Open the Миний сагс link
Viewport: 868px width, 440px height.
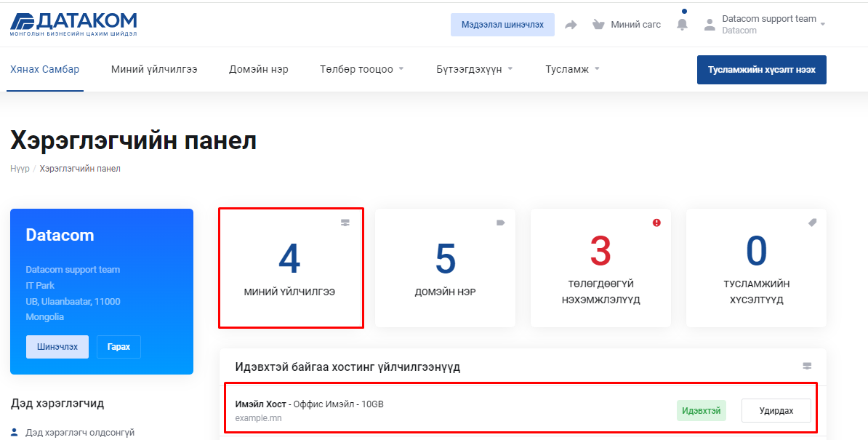(x=635, y=24)
